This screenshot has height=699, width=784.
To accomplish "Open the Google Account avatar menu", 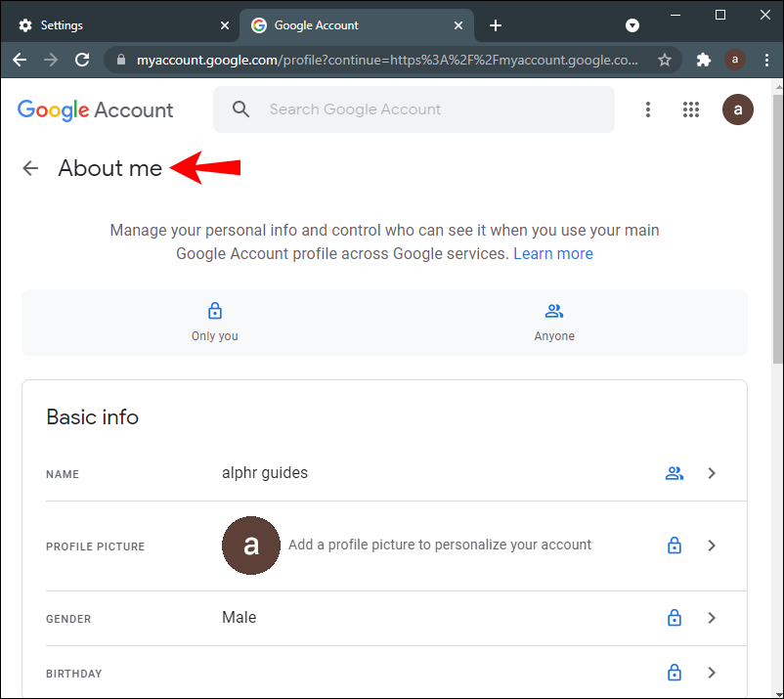I will coord(737,109).
